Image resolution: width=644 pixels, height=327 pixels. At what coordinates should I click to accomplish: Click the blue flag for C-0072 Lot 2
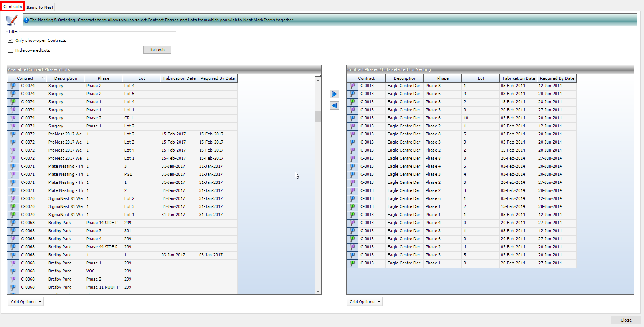coord(13,134)
